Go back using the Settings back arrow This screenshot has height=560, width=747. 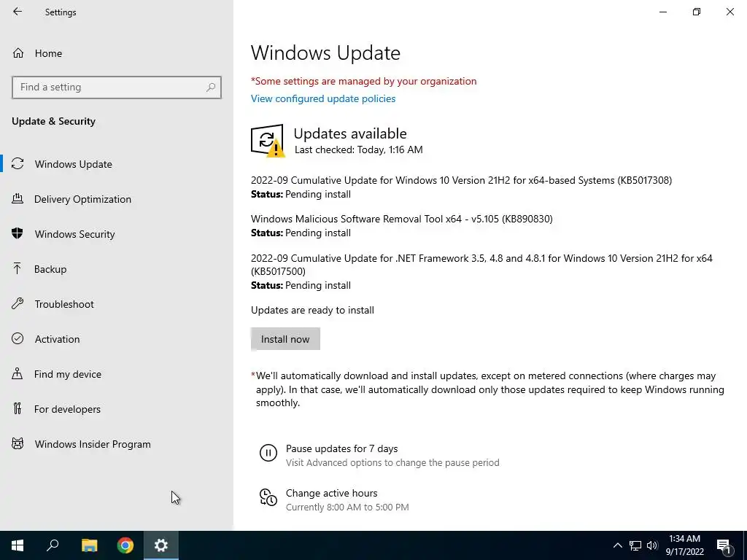18,12
